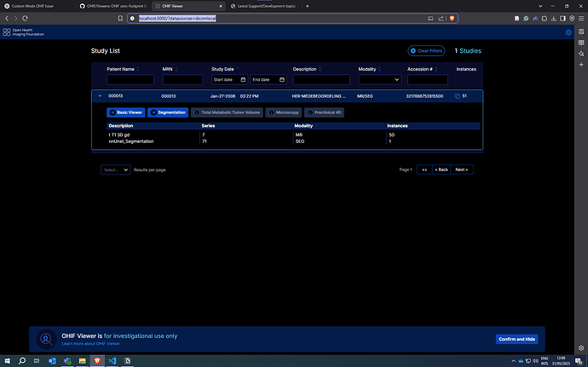Image resolution: width=588 pixels, height=367 pixels.
Task: Click the < Back pagination button
Action: point(441,169)
